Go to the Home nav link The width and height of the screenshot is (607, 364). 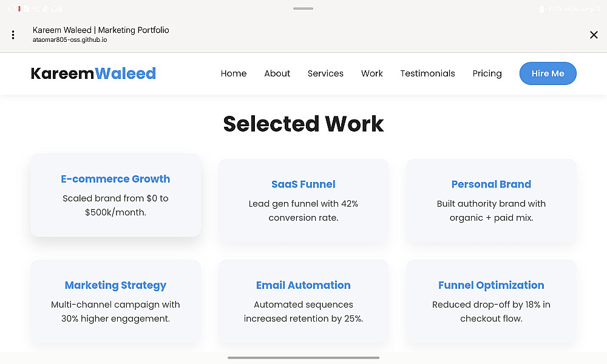pyautogui.click(x=234, y=73)
